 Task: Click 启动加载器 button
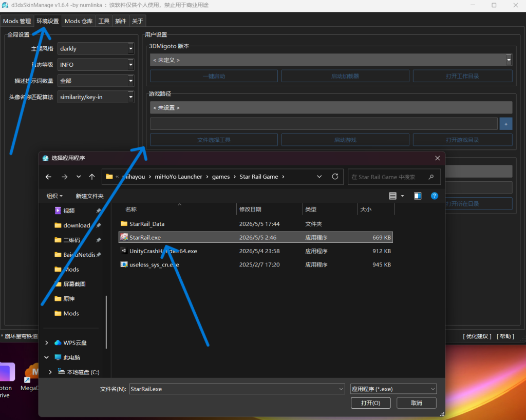tap(345, 76)
